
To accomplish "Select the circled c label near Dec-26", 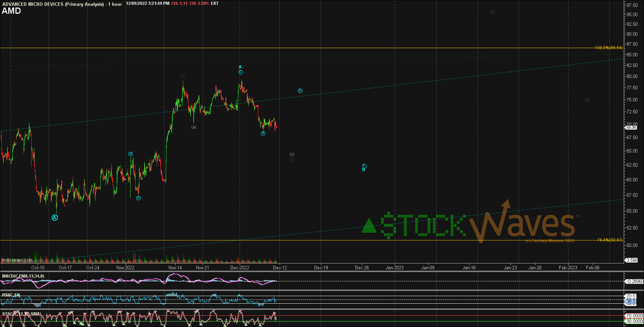I will pyautogui.click(x=364, y=166).
